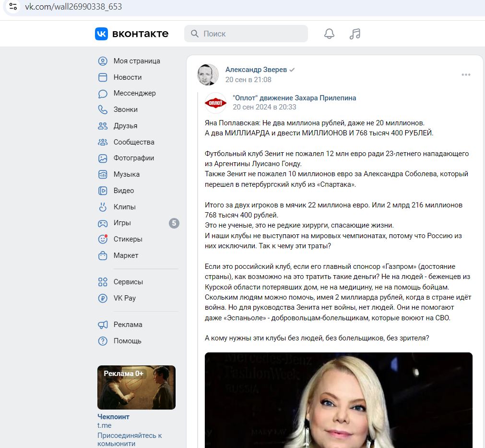Click the VK Pay ruble icon

click(x=103, y=298)
